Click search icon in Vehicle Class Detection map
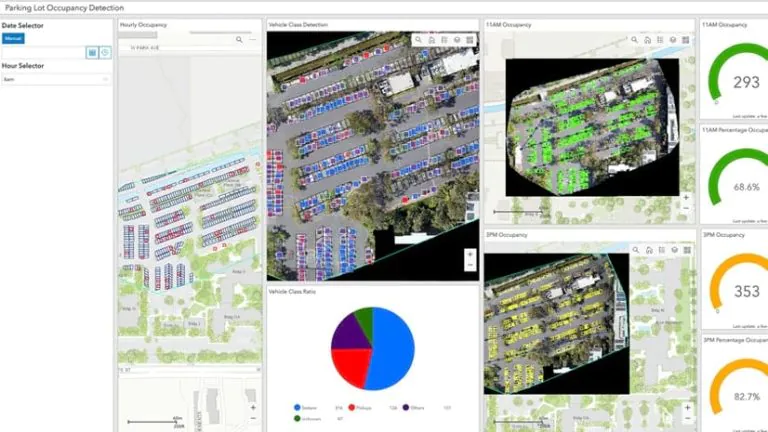This screenshot has height=432, width=768. pos(418,40)
